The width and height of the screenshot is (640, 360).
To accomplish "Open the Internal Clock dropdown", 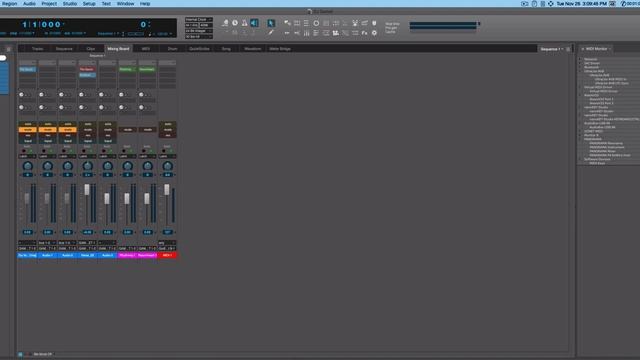I will point(199,20).
